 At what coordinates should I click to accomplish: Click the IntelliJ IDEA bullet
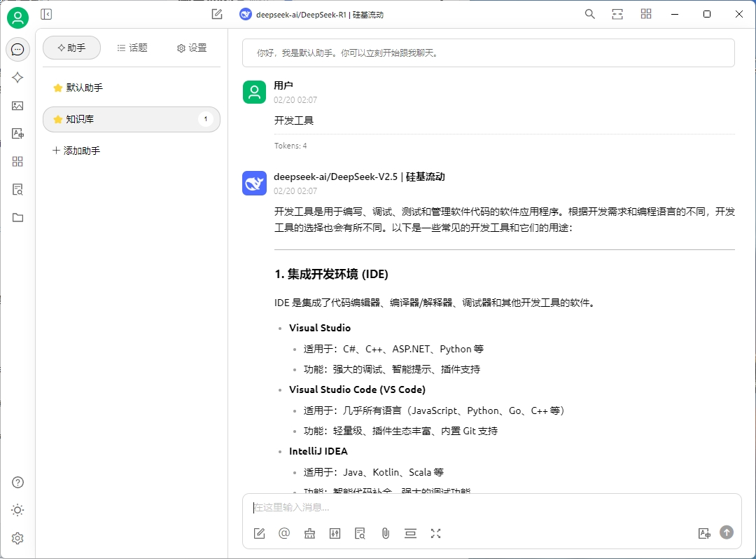[318, 451]
